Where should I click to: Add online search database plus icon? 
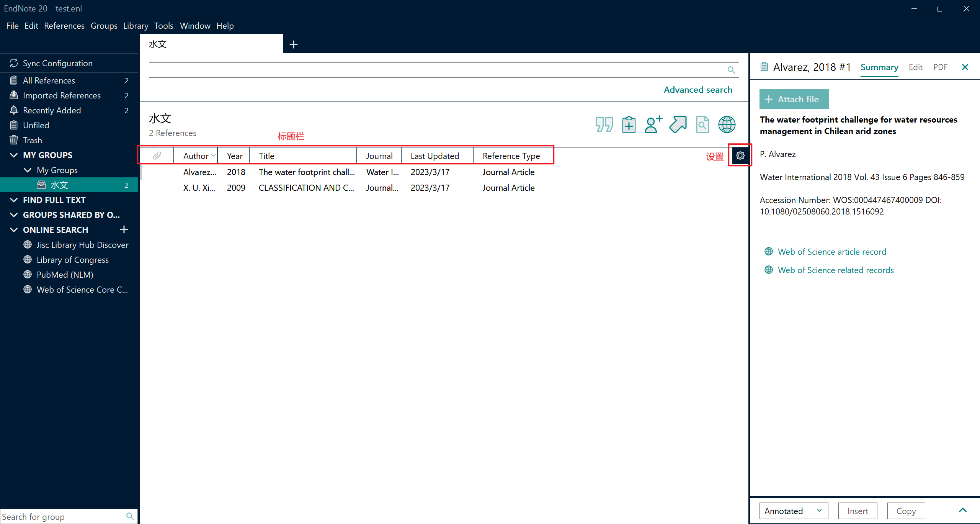coord(124,229)
